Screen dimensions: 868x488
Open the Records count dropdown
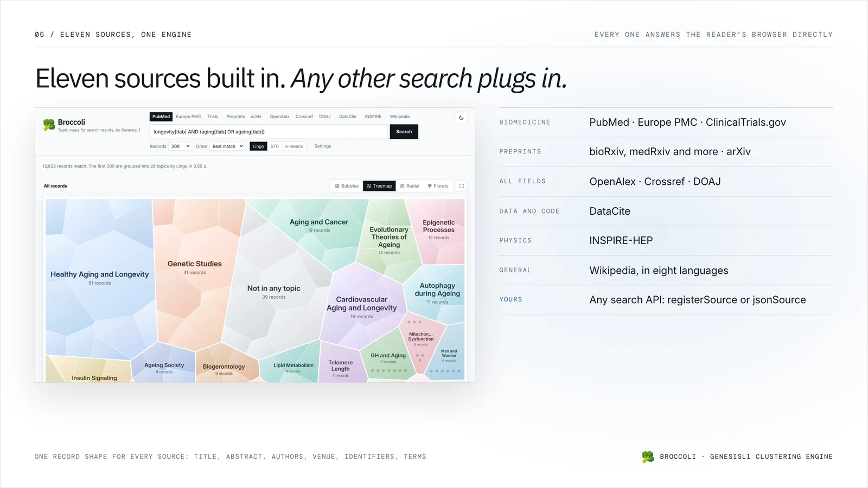180,146
